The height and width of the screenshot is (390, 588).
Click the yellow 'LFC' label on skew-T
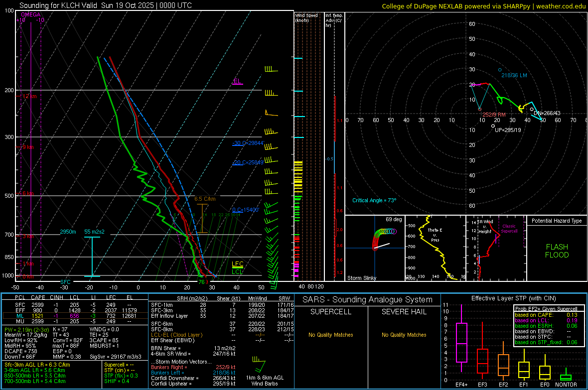tap(237, 264)
